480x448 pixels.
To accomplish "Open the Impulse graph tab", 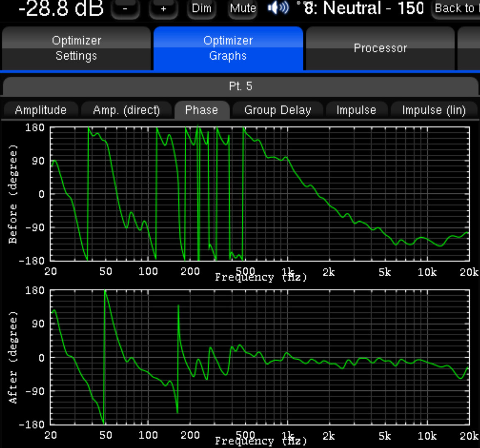I will click(356, 110).
